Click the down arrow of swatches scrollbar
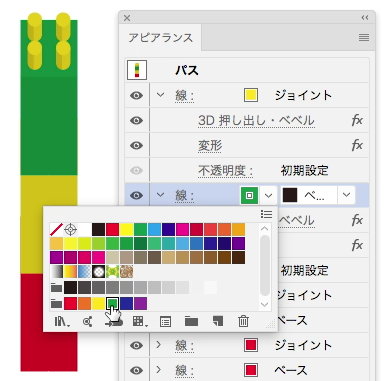The width and height of the screenshot is (390, 381). pyautogui.click(x=265, y=304)
